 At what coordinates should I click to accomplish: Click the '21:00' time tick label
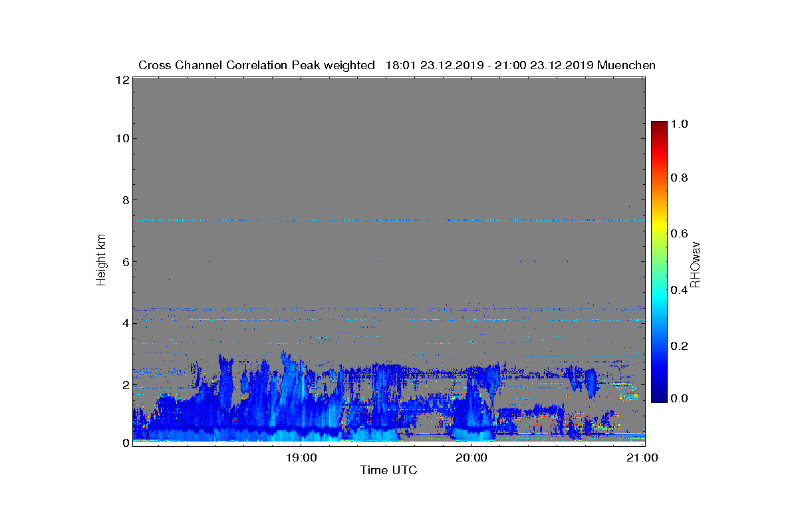(x=643, y=458)
